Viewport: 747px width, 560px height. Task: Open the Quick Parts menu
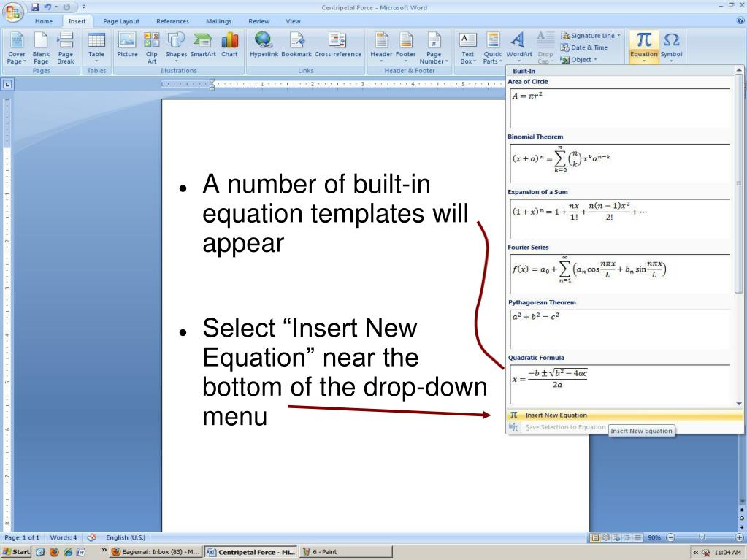pos(492,47)
